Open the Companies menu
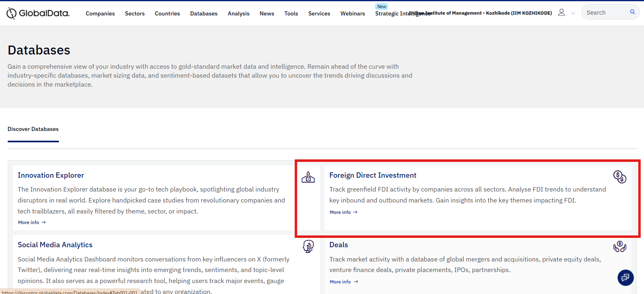This screenshot has height=294, width=644. point(100,13)
